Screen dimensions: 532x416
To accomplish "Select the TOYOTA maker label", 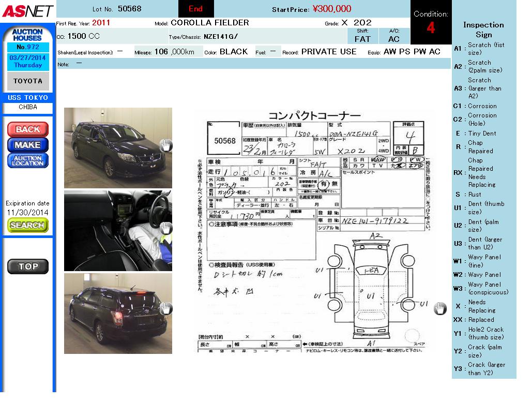I will [28, 81].
